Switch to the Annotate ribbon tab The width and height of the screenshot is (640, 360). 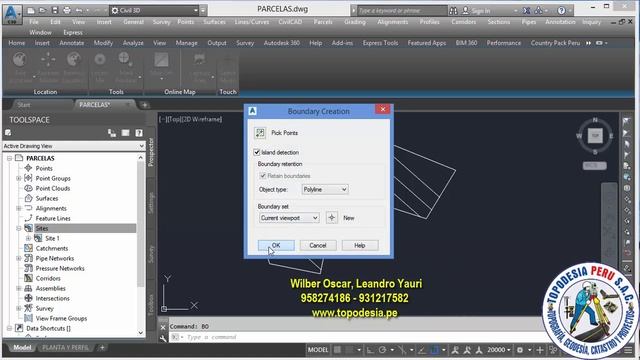[x=72, y=43]
